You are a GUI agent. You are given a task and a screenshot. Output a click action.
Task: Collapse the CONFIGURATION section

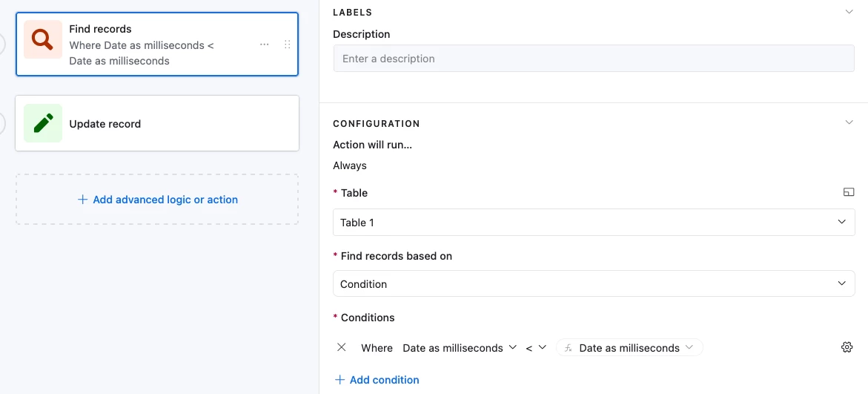coord(849,122)
